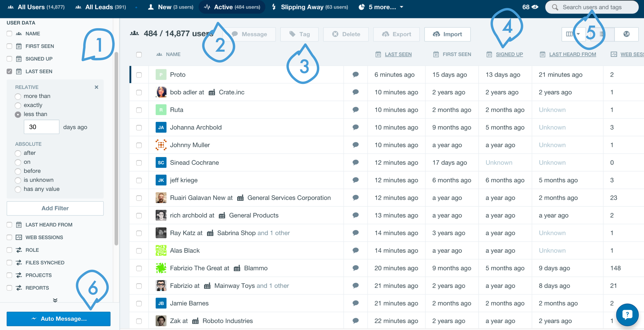The image size is (644, 330).
Task: Click the message bubble icon in Ruta's row
Action: point(355,110)
